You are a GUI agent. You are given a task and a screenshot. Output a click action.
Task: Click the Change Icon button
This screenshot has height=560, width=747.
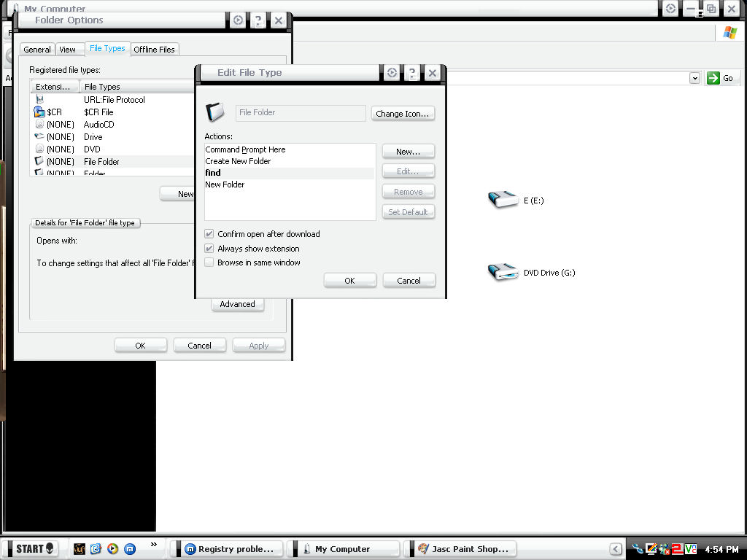tap(403, 113)
